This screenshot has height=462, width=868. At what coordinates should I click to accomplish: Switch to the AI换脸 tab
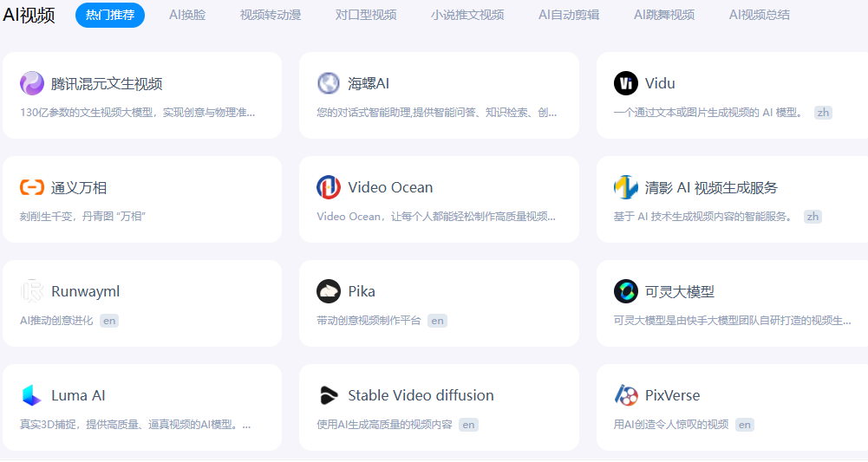click(187, 15)
